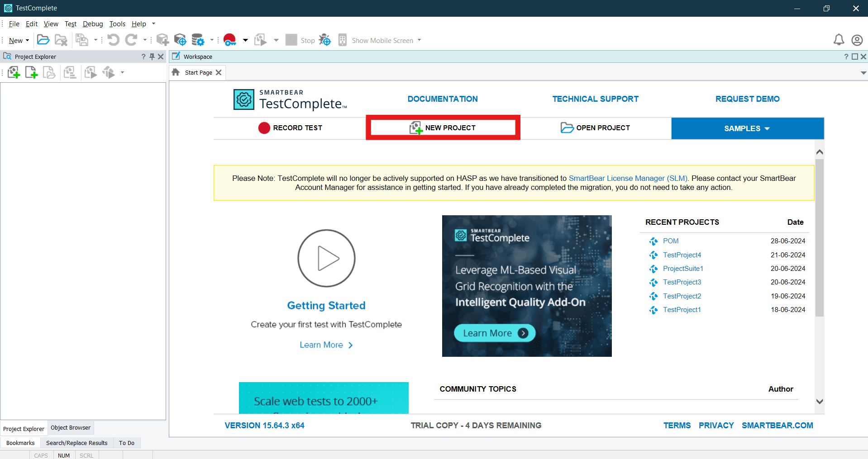Open the POM recent project
868x459 pixels.
click(x=670, y=241)
